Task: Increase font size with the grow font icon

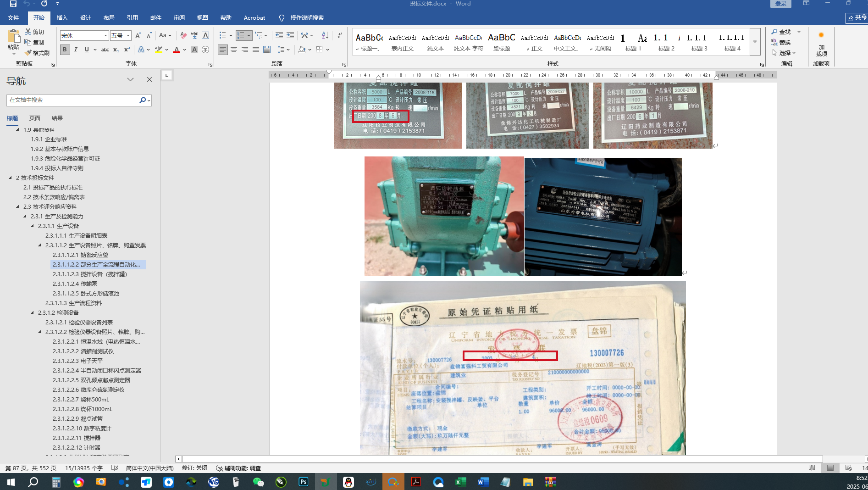Action: [138, 35]
